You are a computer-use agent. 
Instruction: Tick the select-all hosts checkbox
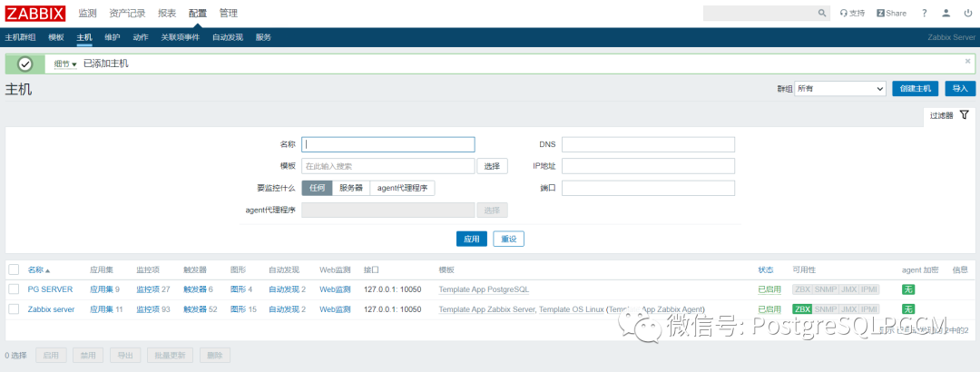pyautogui.click(x=14, y=269)
